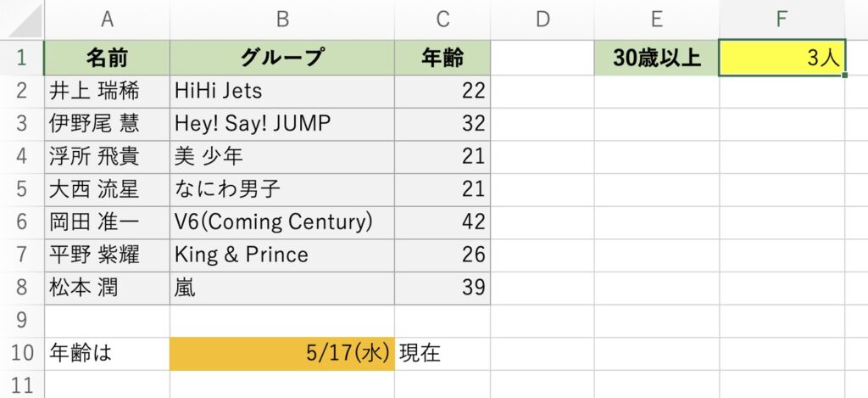Image resolution: width=868 pixels, height=398 pixels.
Task: Select age cell showing 42
Action: coord(442,222)
